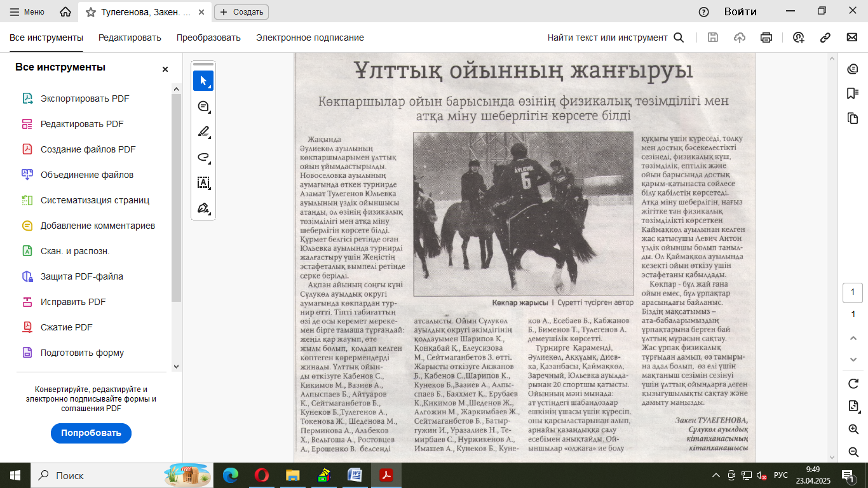Viewport: 868px width, 488px height.
Task: Open Microsoft Edge from taskbar
Action: tap(231, 475)
